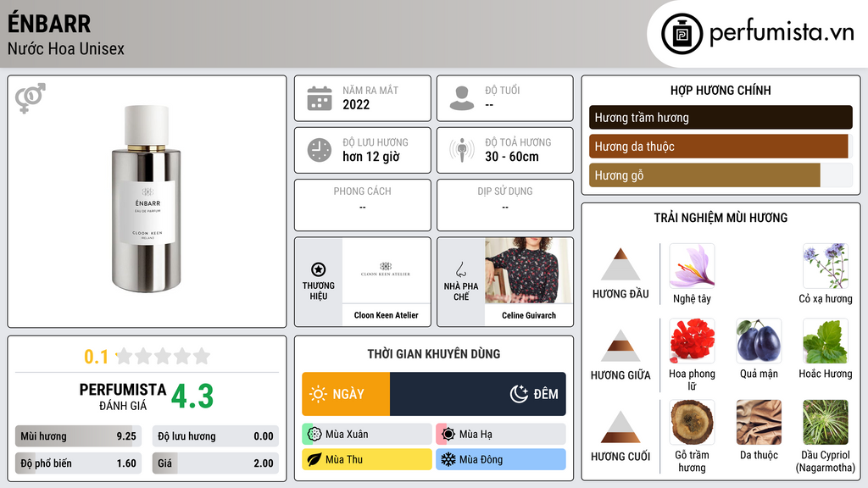Click the Độ lưu hương 0.00 rating bar
The image size is (868, 488).
tap(215, 436)
